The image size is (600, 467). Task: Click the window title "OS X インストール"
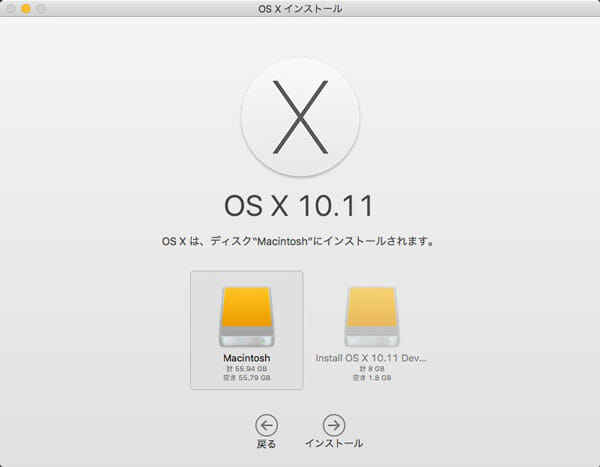299,9
